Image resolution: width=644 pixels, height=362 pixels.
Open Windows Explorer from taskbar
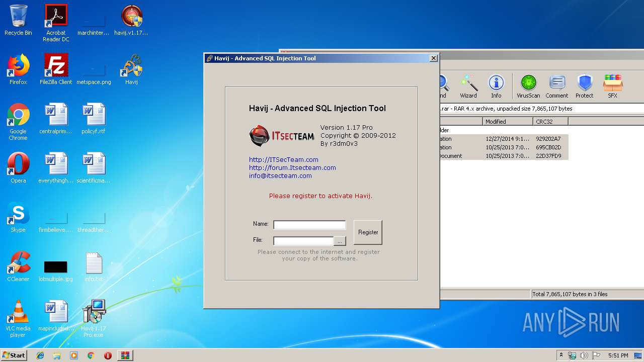[57, 355]
